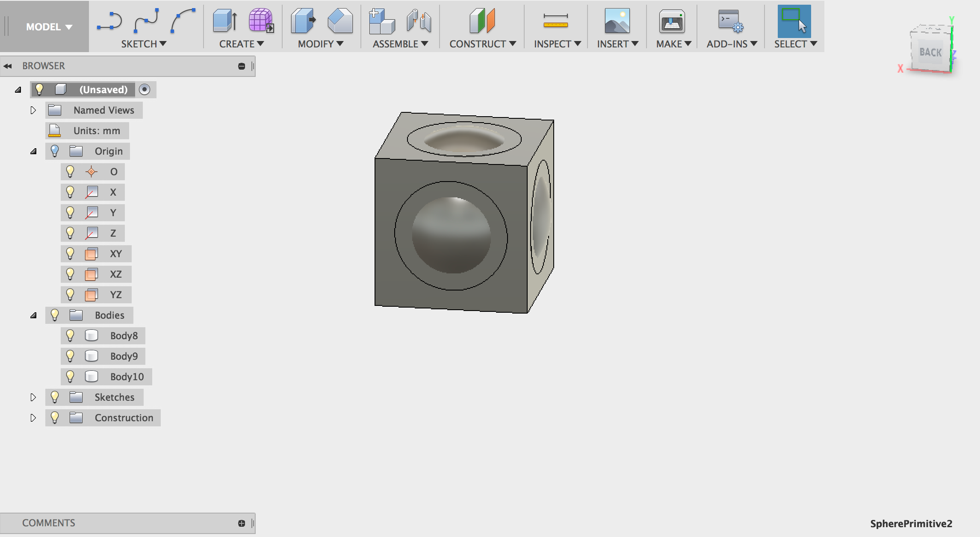Screen dimensions: 980x537
Task: Open the MODIFY menu
Action: 321,44
